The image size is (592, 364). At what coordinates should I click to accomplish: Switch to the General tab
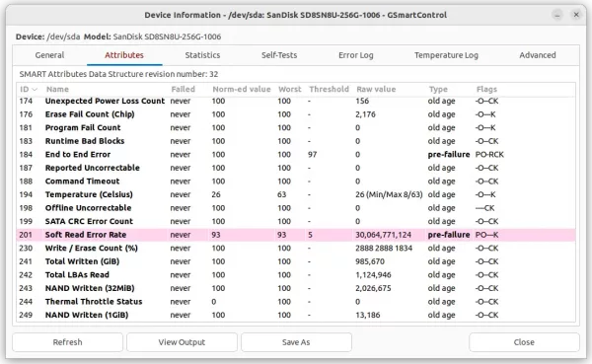pyautogui.click(x=49, y=55)
